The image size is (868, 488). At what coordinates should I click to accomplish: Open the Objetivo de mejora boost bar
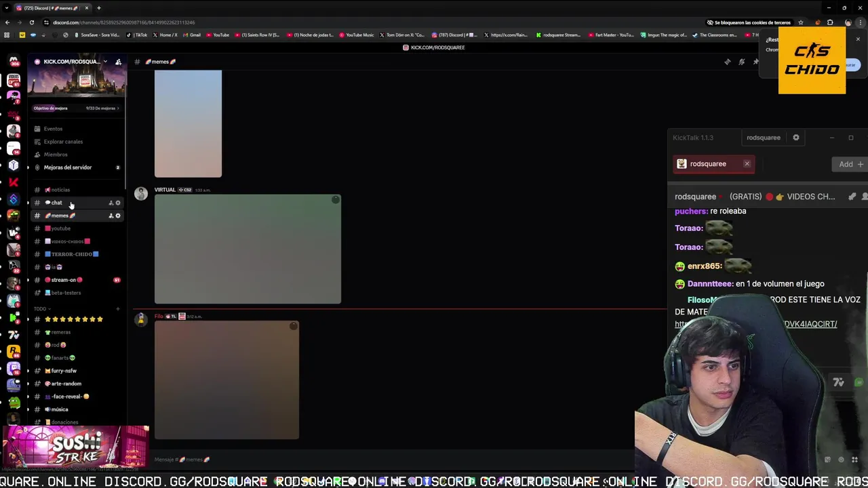coord(76,108)
